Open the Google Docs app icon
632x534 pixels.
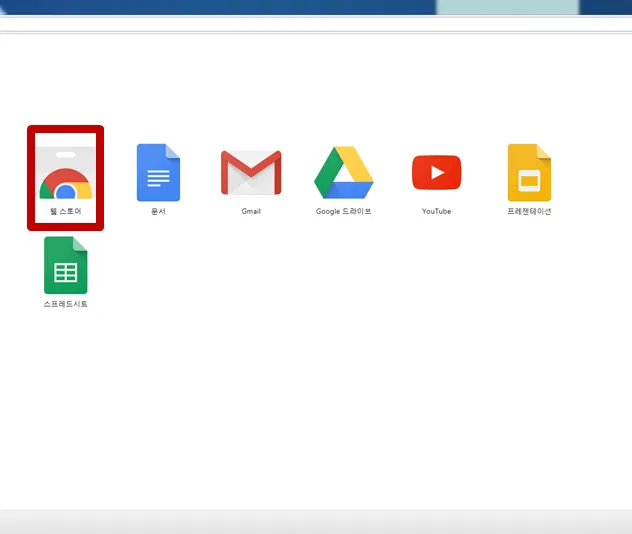click(x=158, y=172)
